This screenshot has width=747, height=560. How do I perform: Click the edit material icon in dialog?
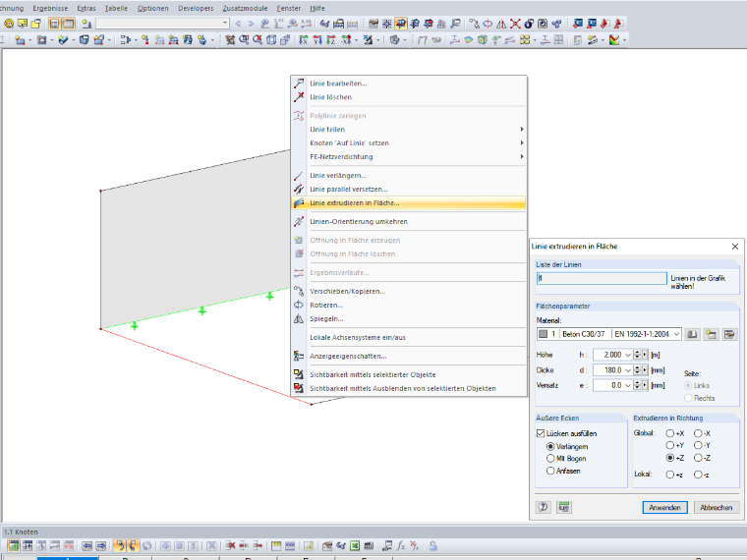coord(729,334)
